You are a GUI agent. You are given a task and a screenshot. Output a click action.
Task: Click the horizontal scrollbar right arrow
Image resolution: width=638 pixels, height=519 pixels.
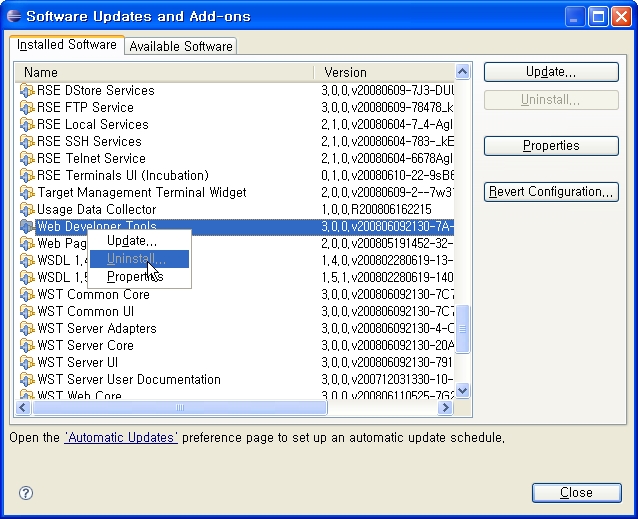click(446, 408)
